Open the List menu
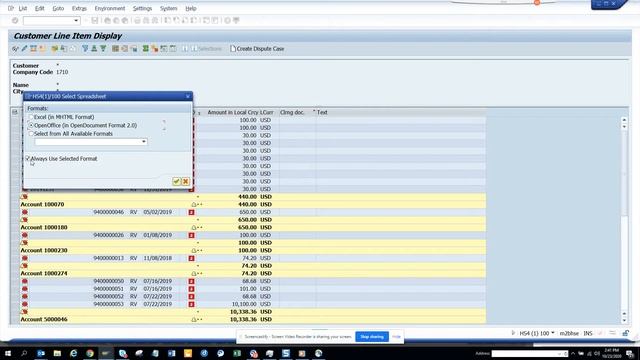640x360 pixels. point(23,8)
